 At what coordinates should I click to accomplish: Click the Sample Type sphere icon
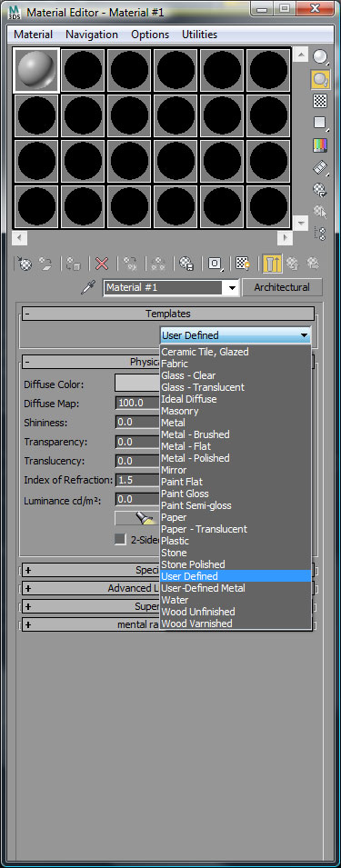point(319,56)
